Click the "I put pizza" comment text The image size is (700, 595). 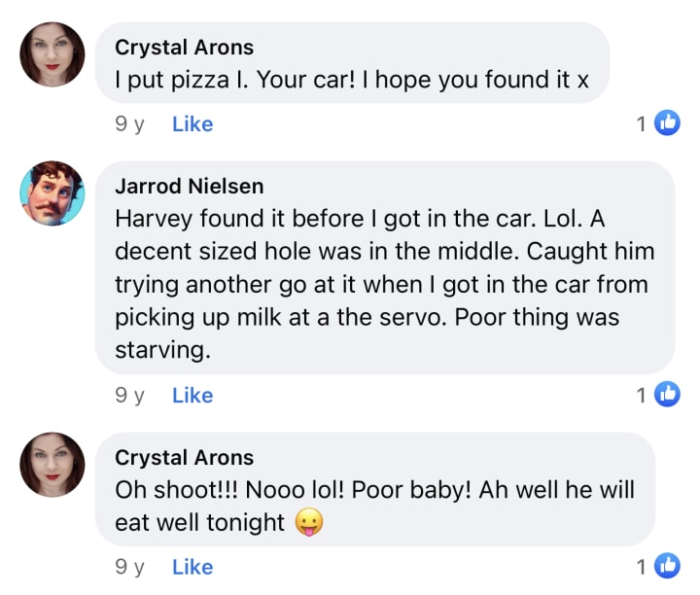click(352, 81)
